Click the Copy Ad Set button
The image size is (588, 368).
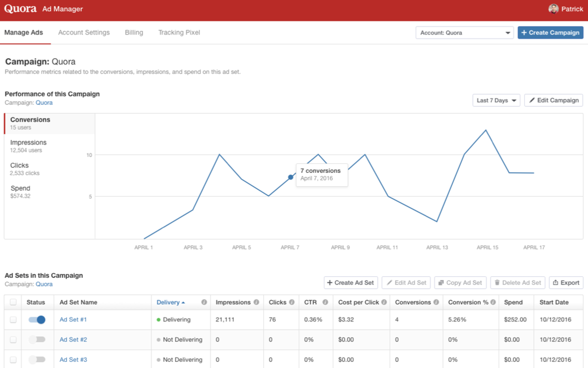coord(460,283)
